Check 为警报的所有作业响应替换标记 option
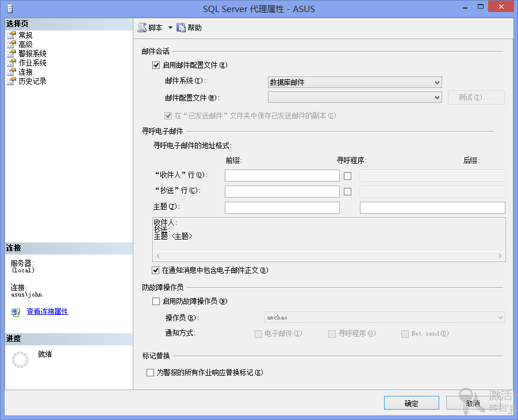This screenshot has height=420, width=518. click(151, 372)
